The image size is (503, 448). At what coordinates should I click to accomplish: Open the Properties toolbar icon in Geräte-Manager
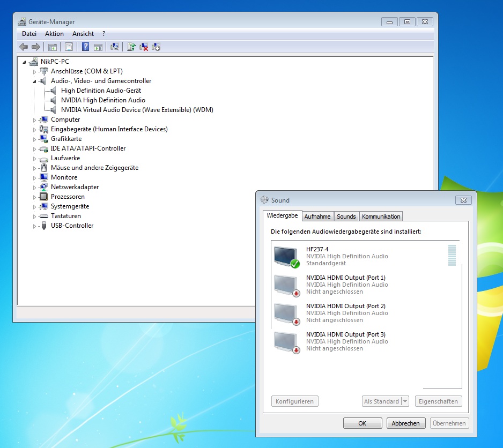pos(69,47)
